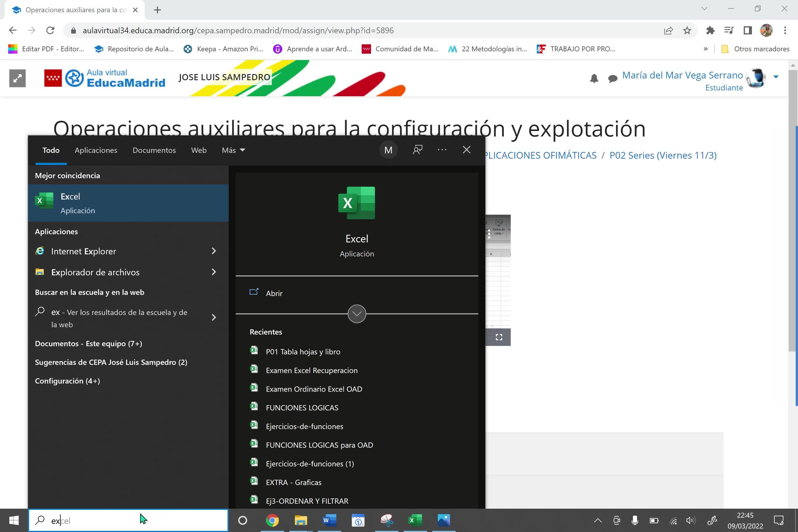The image size is (798, 532).
Task: Expand the Excel actions circular chevron
Action: (x=357, y=314)
